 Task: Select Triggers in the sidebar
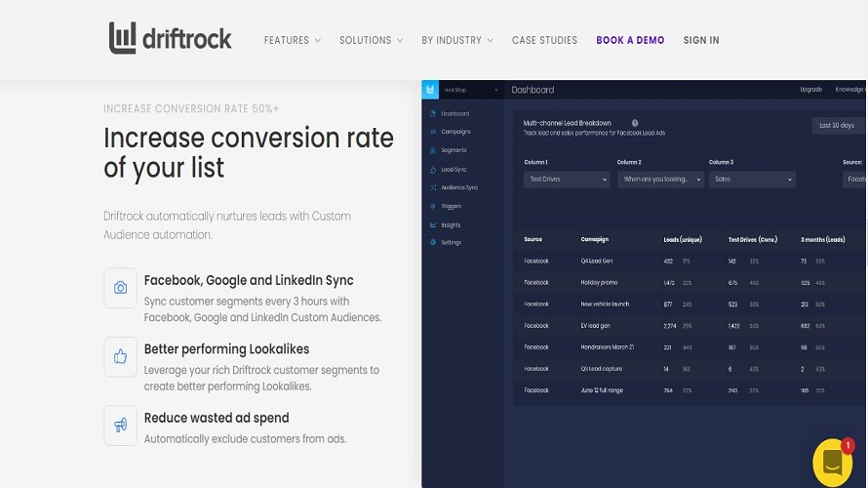pyautogui.click(x=452, y=206)
